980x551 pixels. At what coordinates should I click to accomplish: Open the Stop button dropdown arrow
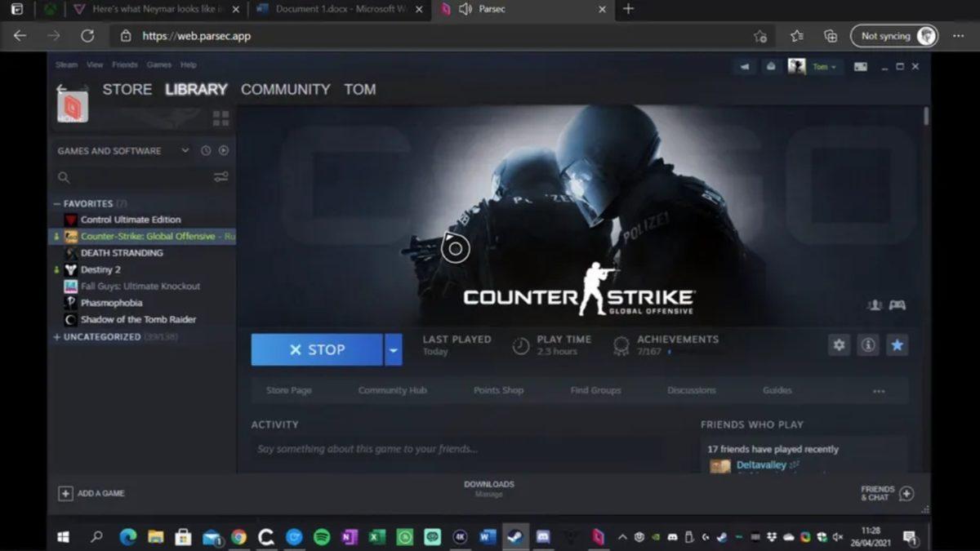pos(393,349)
